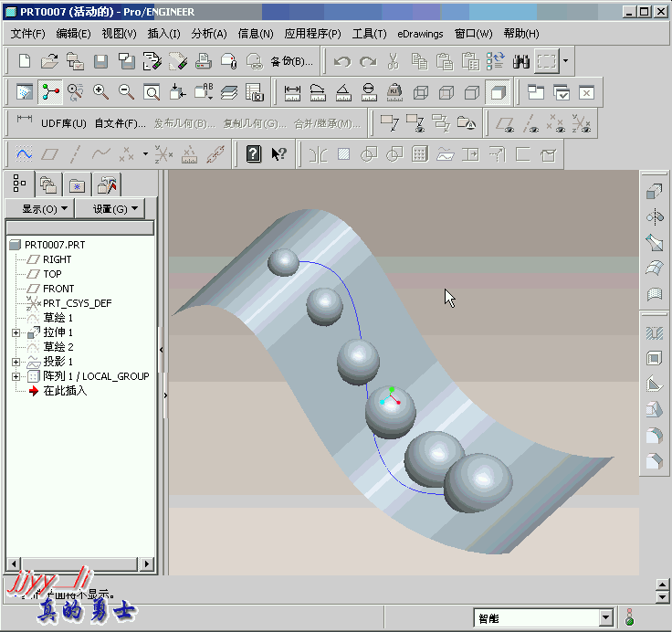Viewport: 672px width, 632px height.
Task: Toggle spin center display icon
Action: tap(49, 92)
